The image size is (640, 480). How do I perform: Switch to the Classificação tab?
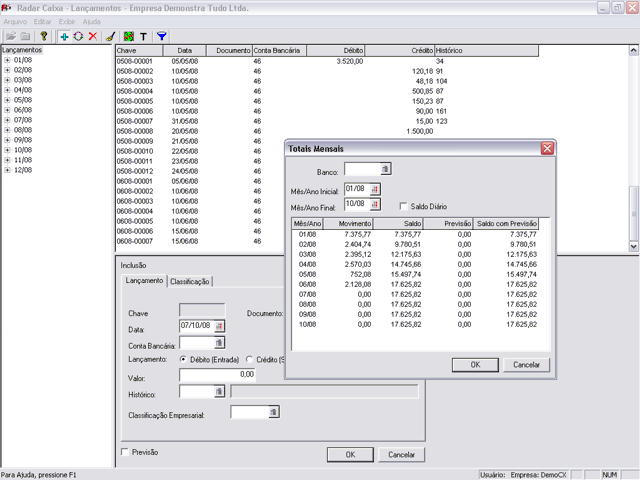coord(189,282)
